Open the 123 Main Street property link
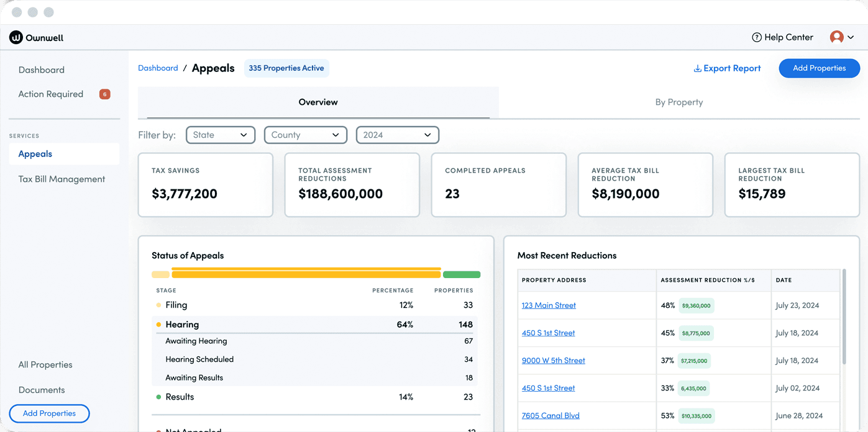This screenshot has width=868, height=432. pyautogui.click(x=549, y=305)
